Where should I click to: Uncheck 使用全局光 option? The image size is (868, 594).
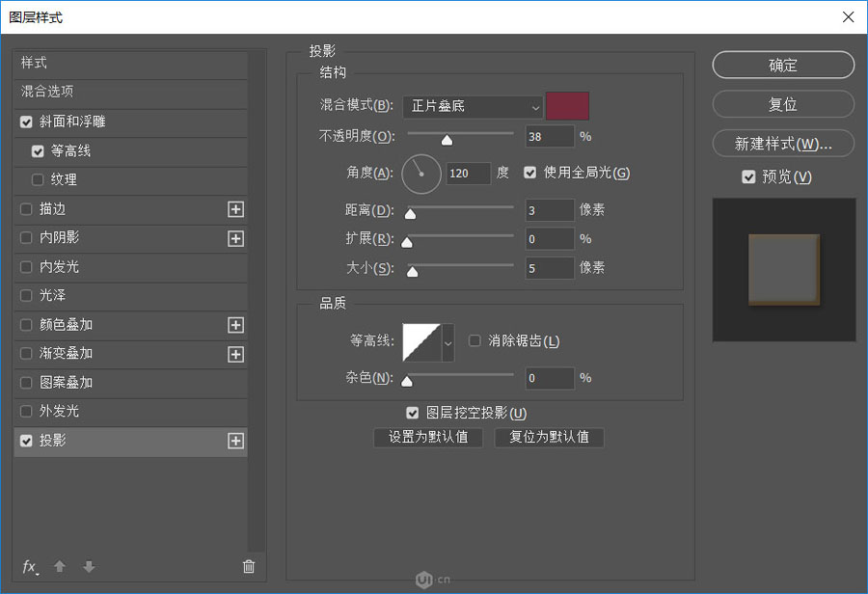[x=529, y=172]
